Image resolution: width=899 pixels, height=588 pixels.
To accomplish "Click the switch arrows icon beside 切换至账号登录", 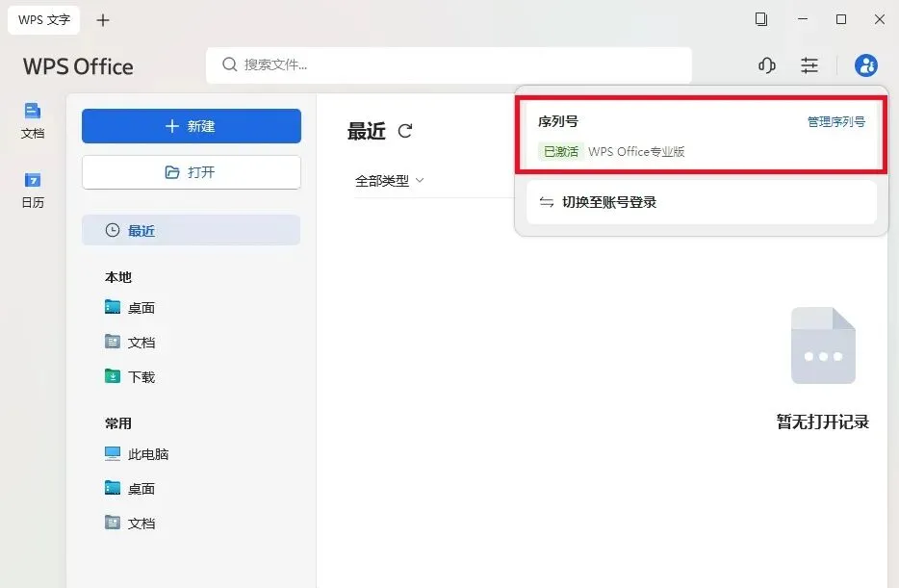I will 547,202.
